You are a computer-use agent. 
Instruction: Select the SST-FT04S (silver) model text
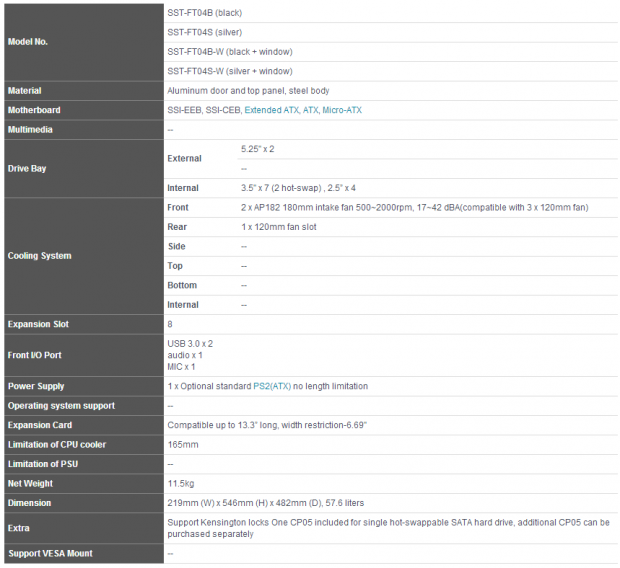(x=205, y=32)
